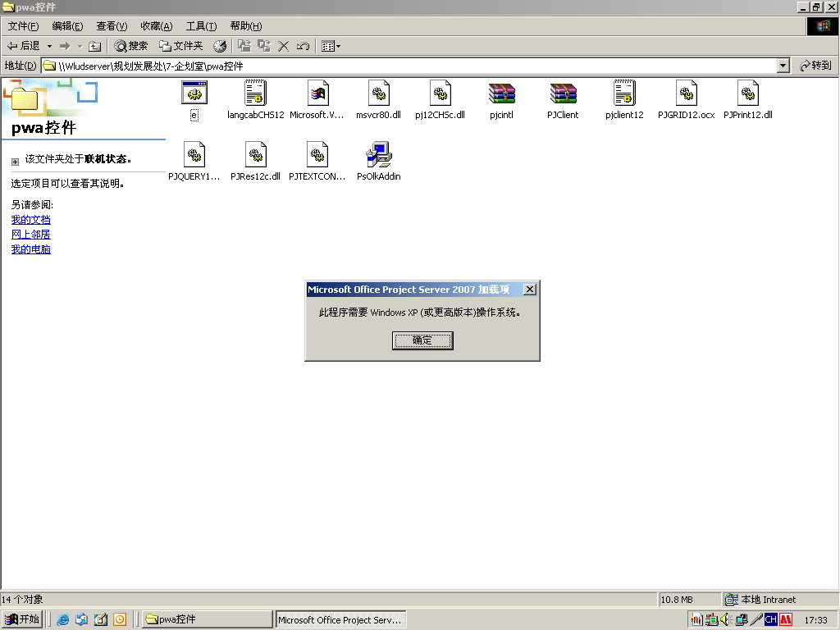Open the 编辑(E) menu
840x630 pixels.
[67, 26]
